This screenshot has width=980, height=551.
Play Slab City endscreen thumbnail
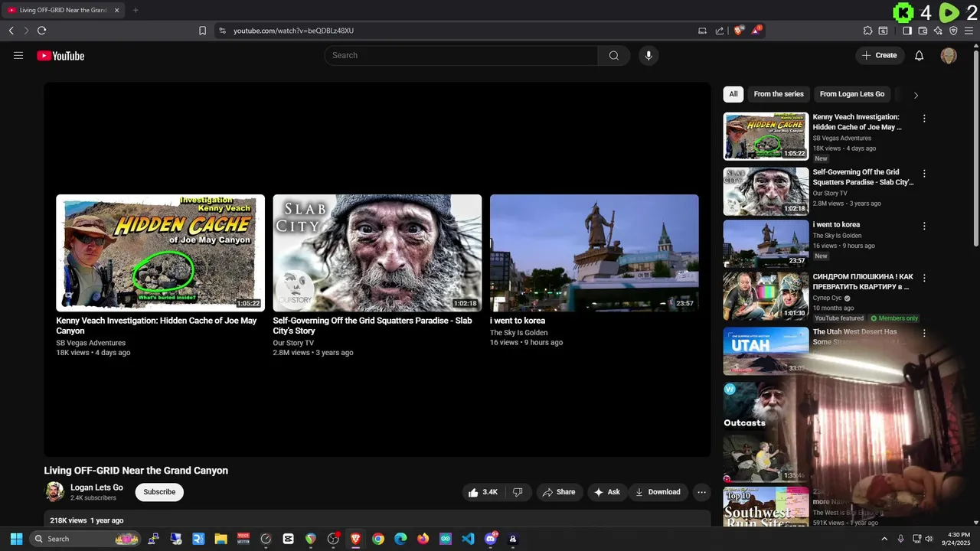point(377,253)
